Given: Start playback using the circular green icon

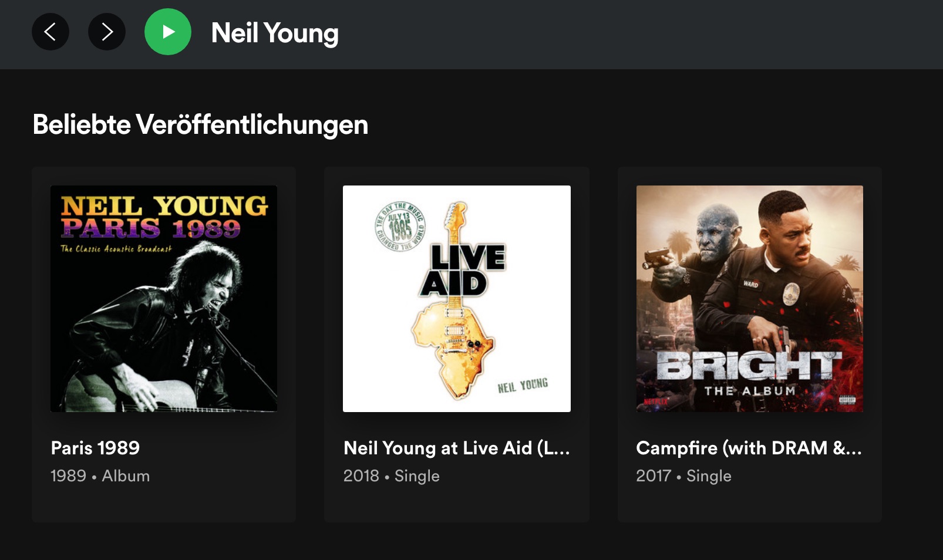Looking at the screenshot, I should [169, 32].
